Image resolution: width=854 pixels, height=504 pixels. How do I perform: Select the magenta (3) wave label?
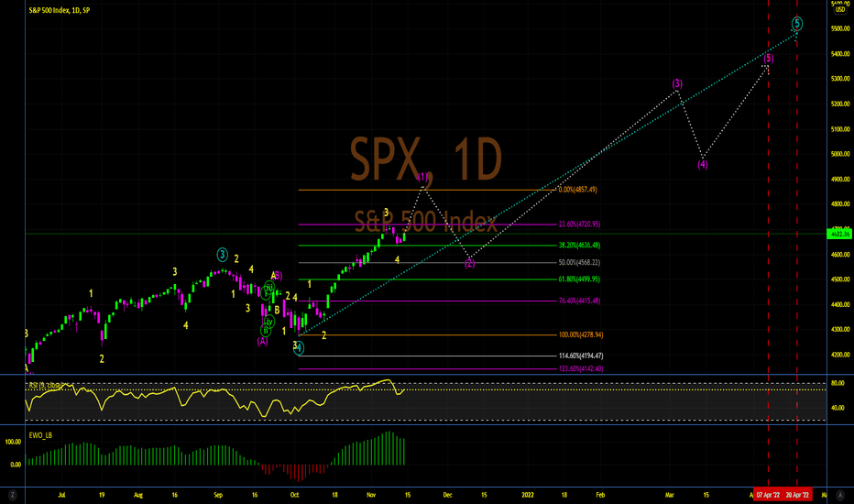click(677, 84)
